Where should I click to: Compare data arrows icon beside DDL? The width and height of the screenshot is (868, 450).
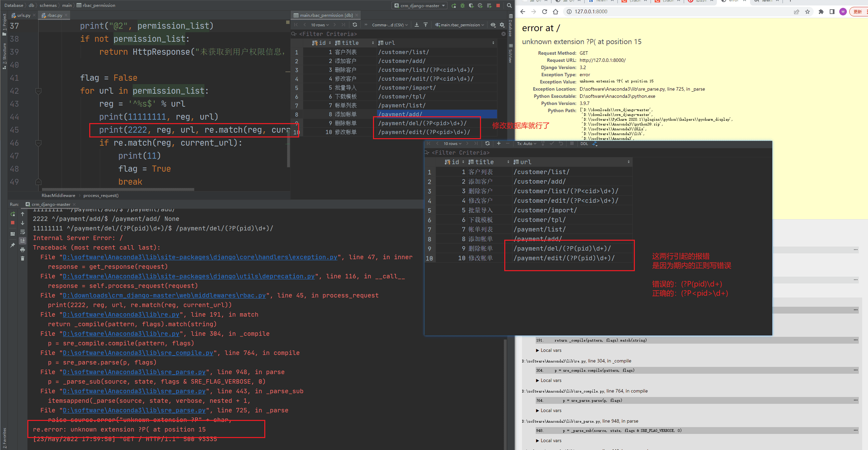pyautogui.click(x=595, y=144)
